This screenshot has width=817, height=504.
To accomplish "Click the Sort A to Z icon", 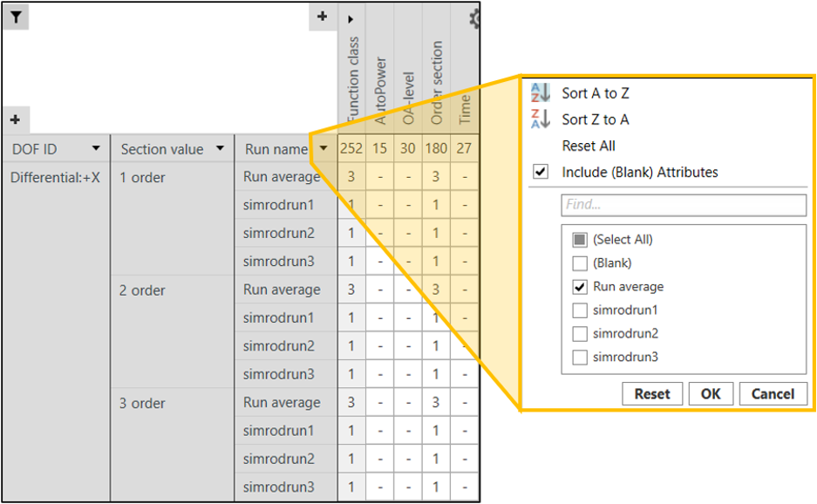I will tap(541, 93).
